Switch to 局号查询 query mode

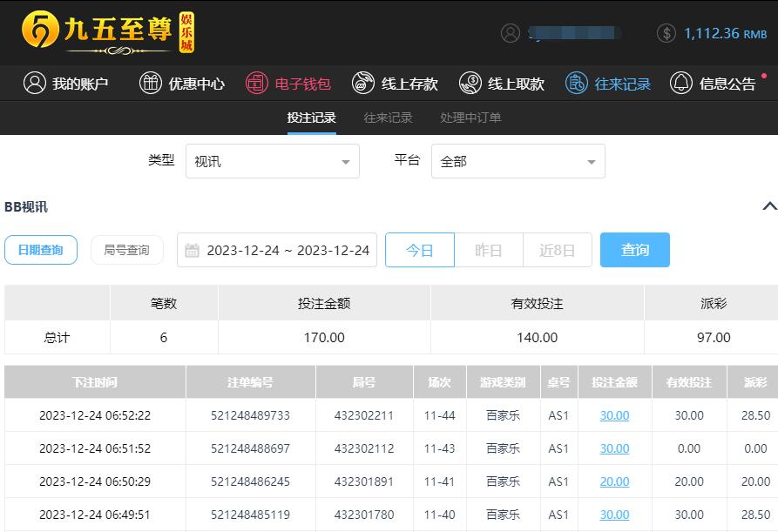coord(126,250)
